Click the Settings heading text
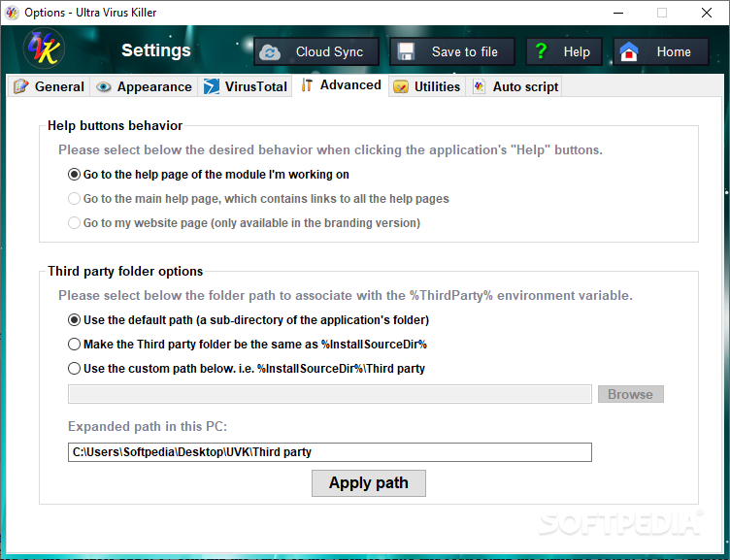The height and width of the screenshot is (560, 730). point(156,50)
